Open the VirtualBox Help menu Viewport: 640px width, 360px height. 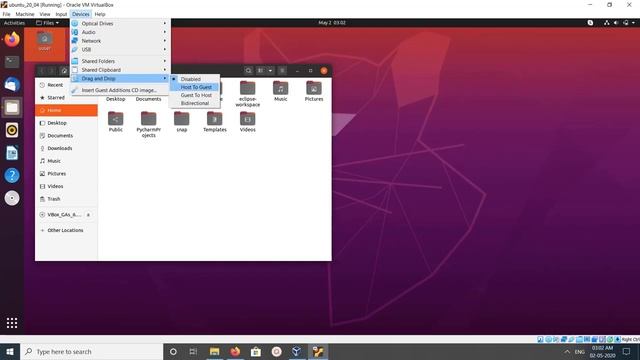100,14
